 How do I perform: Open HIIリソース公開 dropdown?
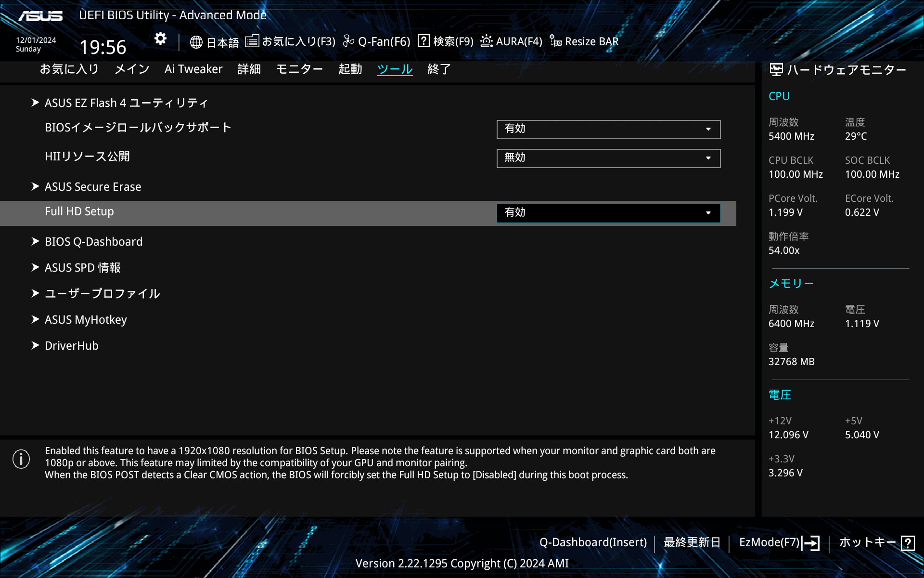coord(608,158)
